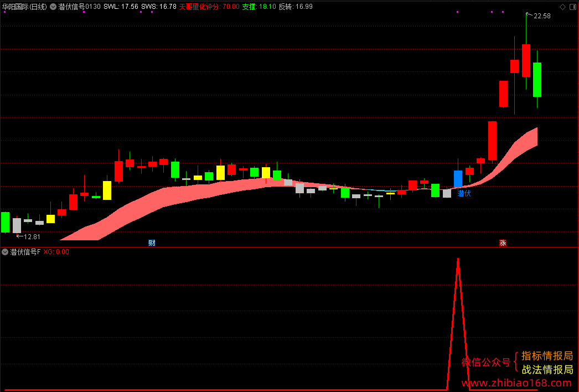The image size is (579, 392).
Task: Click the 涨 marker icon on timeline
Action: pos(503,243)
